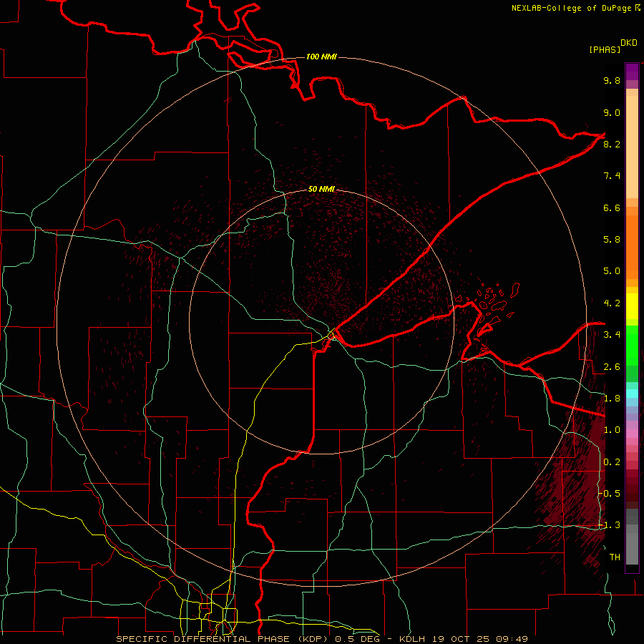
Task: Click the 2.6 value on color scale
Action: point(612,367)
